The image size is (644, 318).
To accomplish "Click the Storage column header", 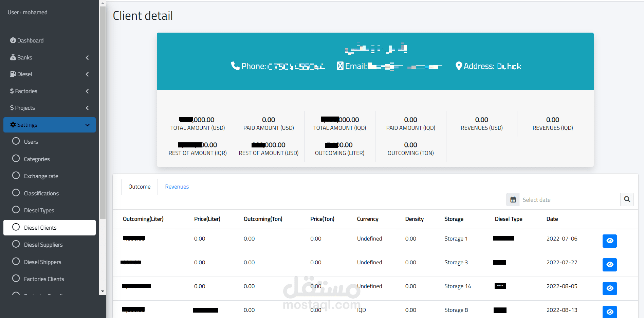I will point(454,219).
